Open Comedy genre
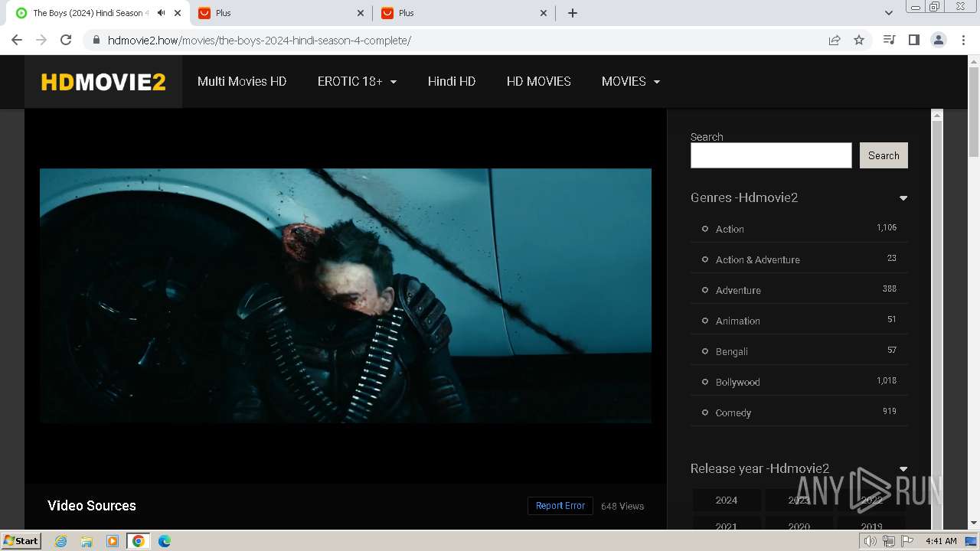This screenshot has width=980, height=551. tap(733, 412)
